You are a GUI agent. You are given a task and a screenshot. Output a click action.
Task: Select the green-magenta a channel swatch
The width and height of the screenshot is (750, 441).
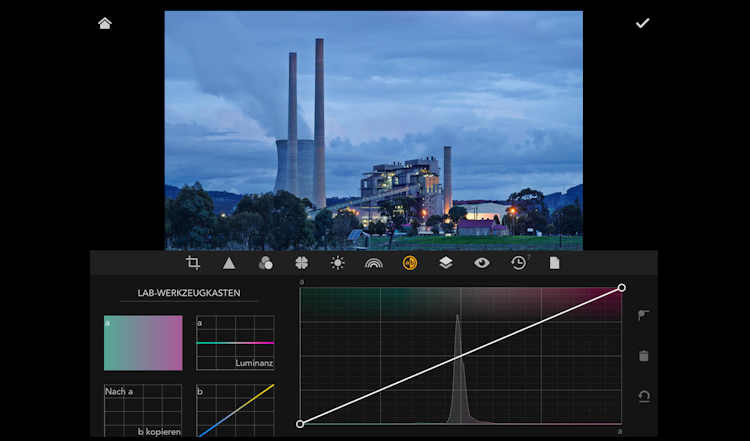(143, 343)
